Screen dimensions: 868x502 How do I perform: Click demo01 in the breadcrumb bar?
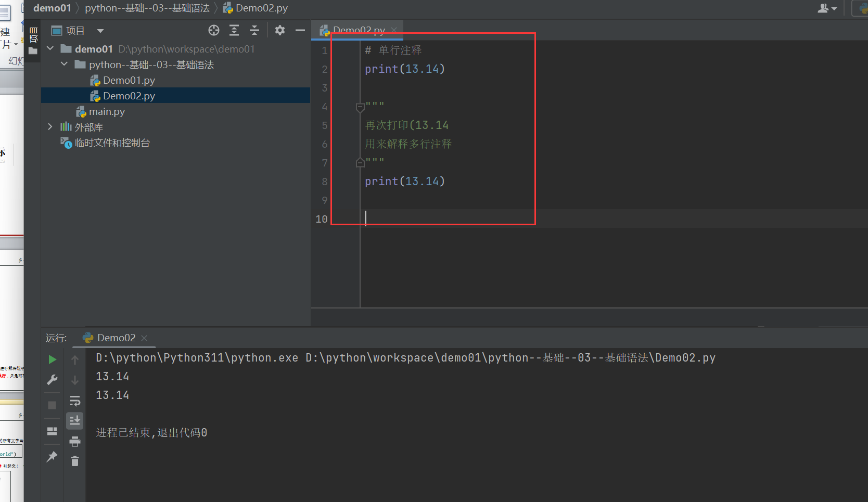pyautogui.click(x=52, y=8)
